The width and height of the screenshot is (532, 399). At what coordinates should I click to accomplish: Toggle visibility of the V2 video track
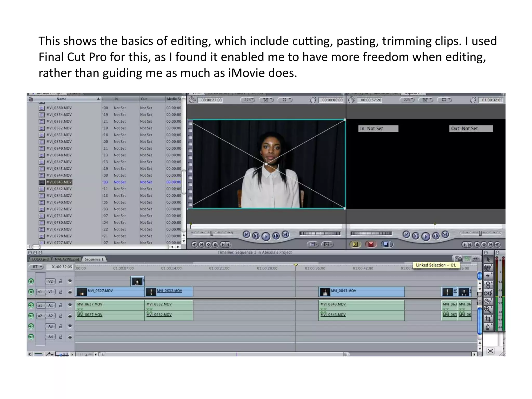[31, 281]
